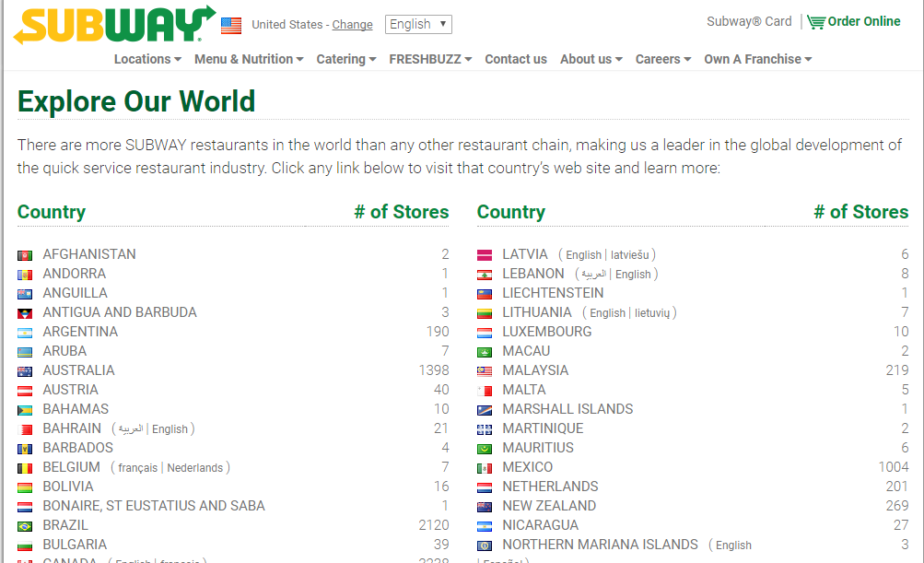Click the Explore Our World heading
Image resolution: width=924 pixels, height=563 pixels.
(136, 101)
